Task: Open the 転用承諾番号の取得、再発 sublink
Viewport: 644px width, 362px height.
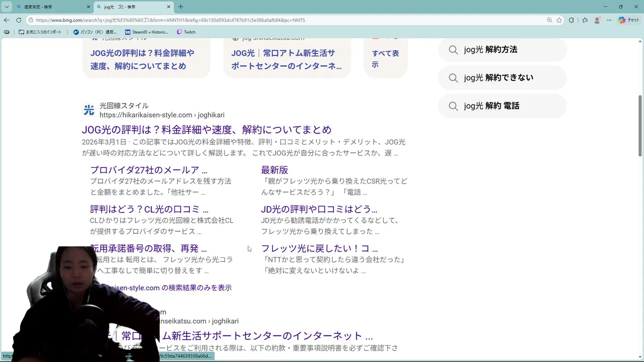Action: click(x=148, y=248)
